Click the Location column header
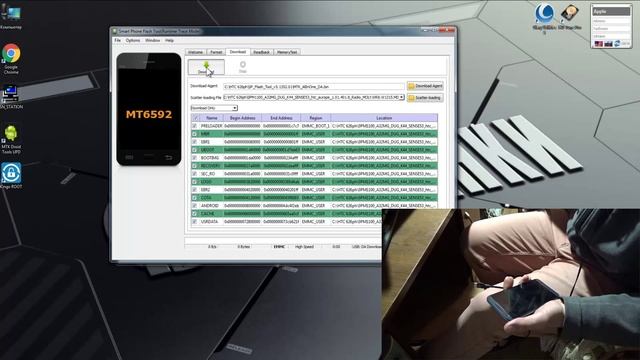Viewport: 640px width, 360px height. point(384,118)
